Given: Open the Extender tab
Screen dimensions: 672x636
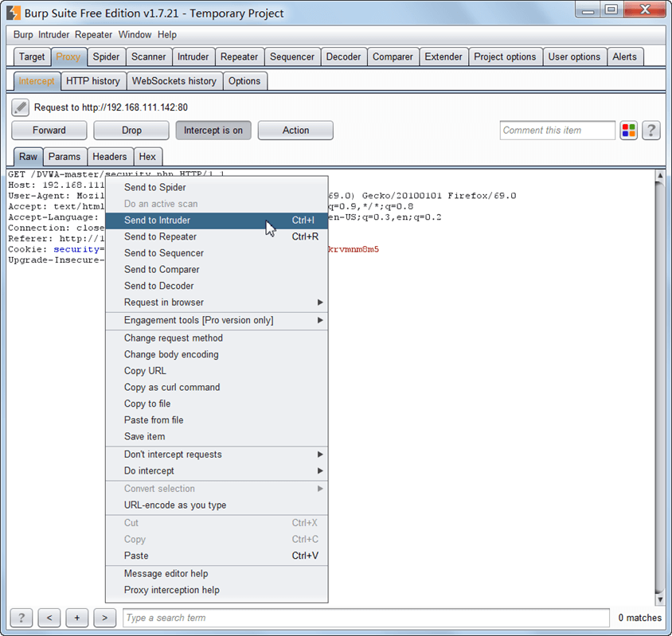Looking at the screenshot, I should pos(443,57).
